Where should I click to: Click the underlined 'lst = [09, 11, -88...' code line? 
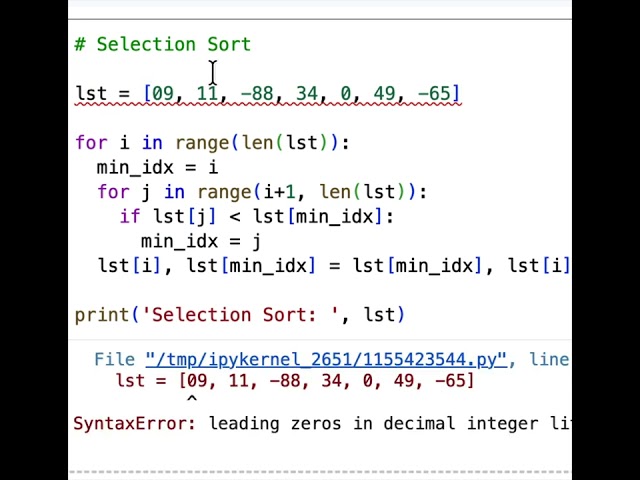coord(268,93)
